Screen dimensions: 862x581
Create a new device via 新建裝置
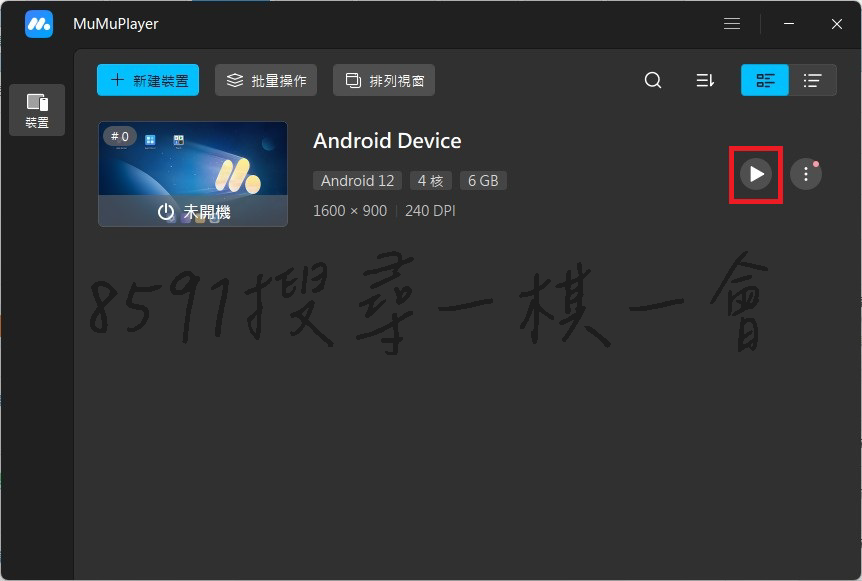point(148,80)
